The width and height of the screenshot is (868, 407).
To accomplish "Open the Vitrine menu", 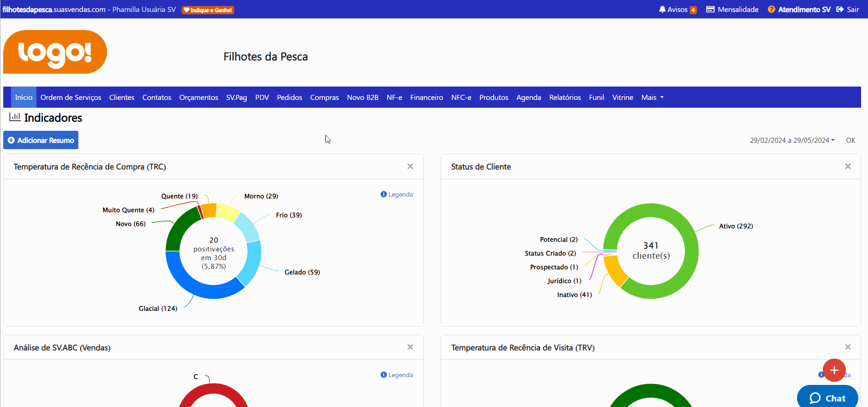I will click(623, 97).
